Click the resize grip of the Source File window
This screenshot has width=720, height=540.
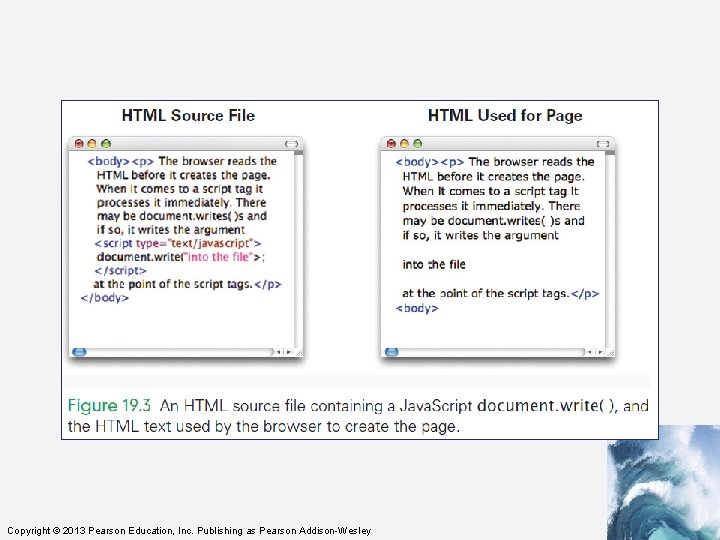(299, 352)
